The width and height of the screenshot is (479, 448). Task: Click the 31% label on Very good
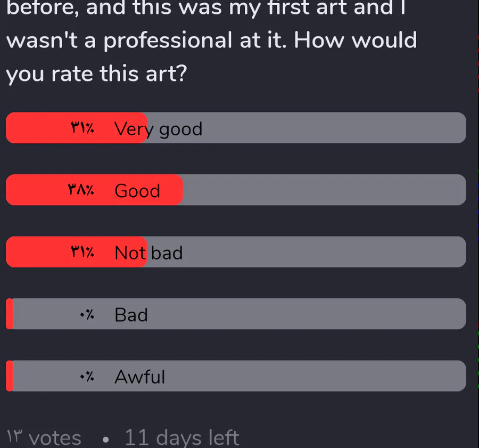click(82, 128)
